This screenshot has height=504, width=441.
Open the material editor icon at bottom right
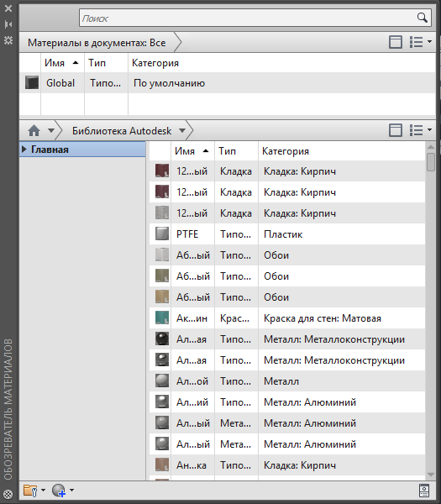pyautogui.click(x=424, y=491)
